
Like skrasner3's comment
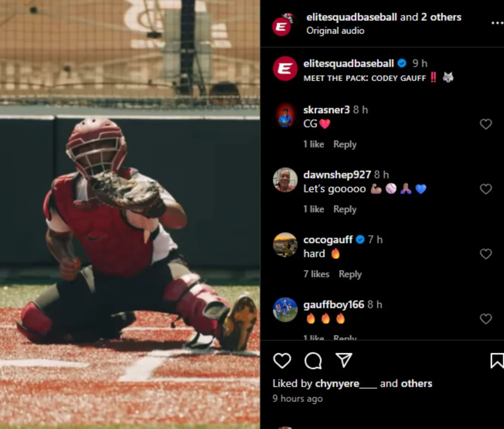pos(486,124)
